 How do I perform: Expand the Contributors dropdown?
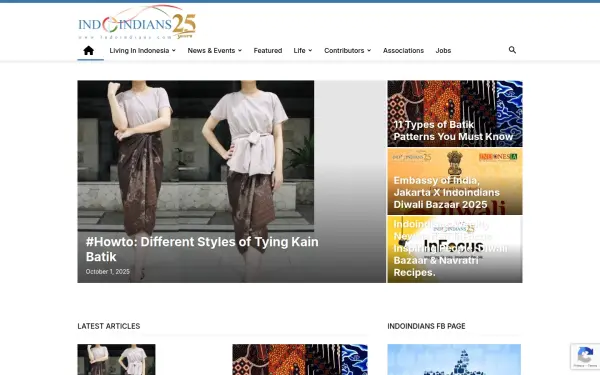[x=347, y=51]
